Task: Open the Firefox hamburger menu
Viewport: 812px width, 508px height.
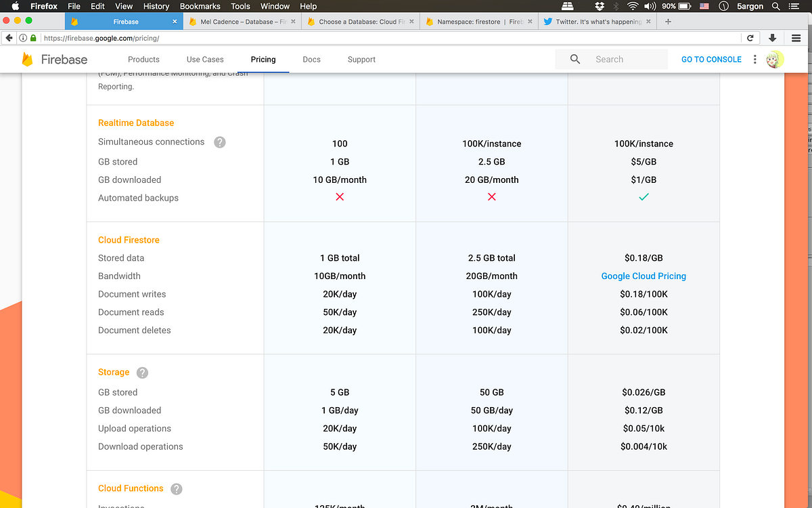Action: [796, 38]
